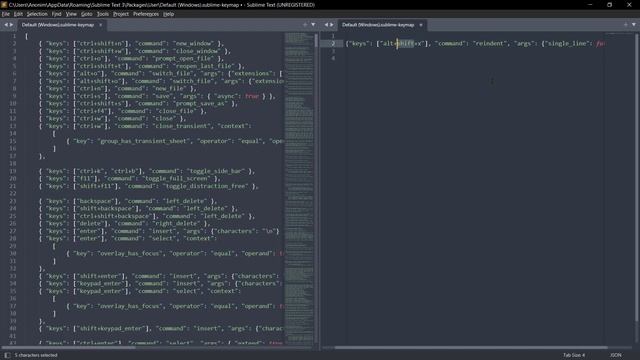This screenshot has height=360, width=640.
Task: Click the selected "shift" text in right pane
Action: click(x=405, y=43)
